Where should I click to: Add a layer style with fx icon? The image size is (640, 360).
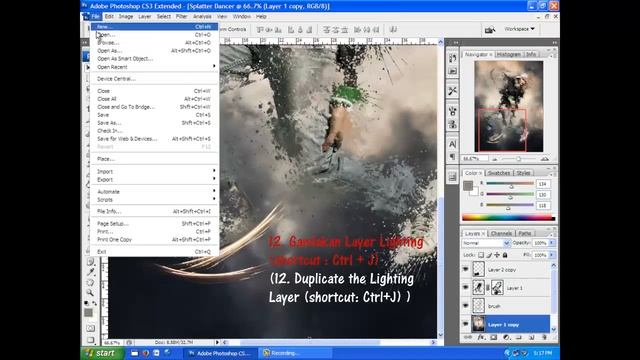tap(481, 338)
